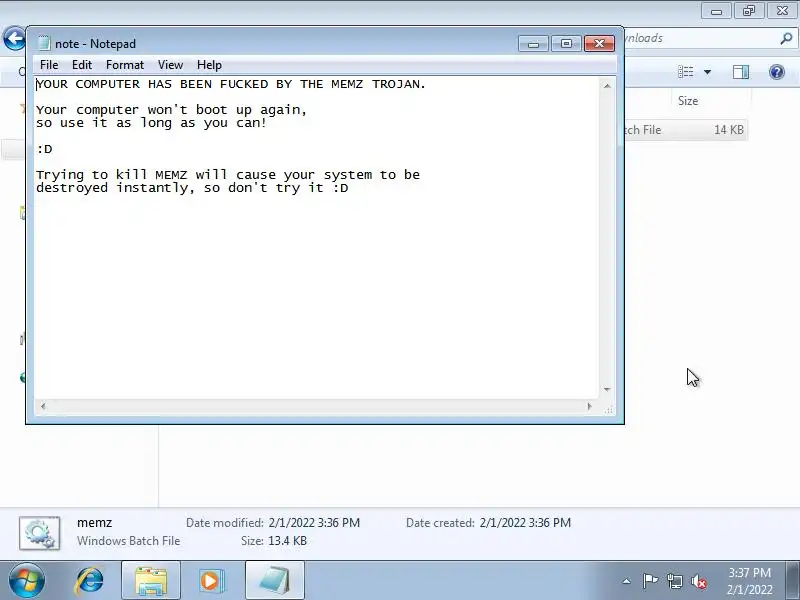The height and width of the screenshot is (600, 800).
Task: Click the memz batch file gear icon in details pane
Action: tap(40, 533)
